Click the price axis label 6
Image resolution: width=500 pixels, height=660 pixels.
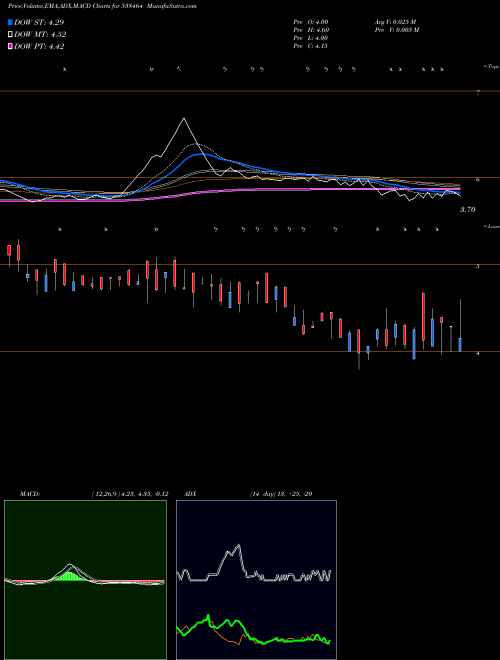[x=478, y=180]
